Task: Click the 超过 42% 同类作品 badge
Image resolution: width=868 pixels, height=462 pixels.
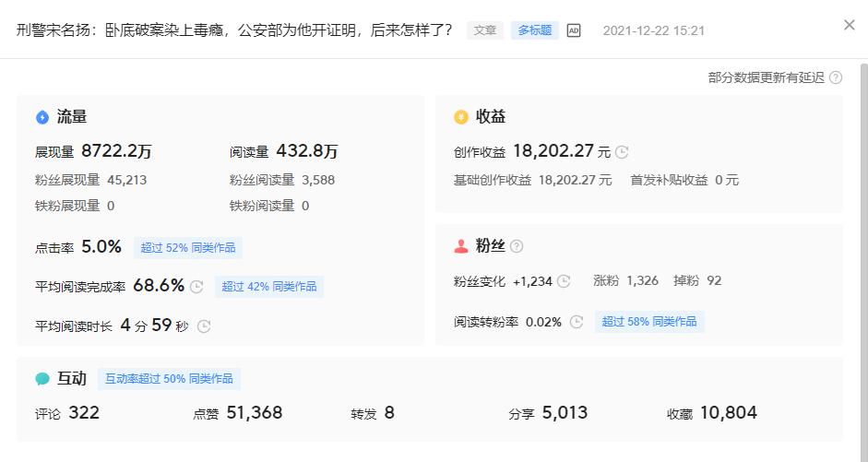Action: [269, 287]
